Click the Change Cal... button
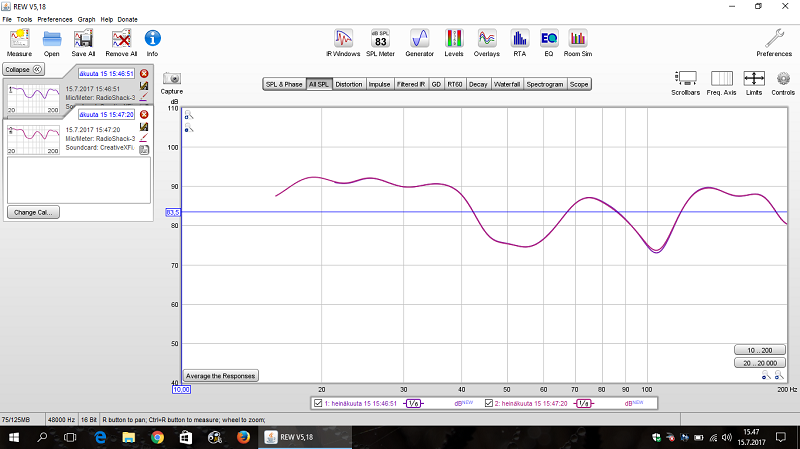Image resolution: width=800 pixels, height=449 pixels. point(33,212)
